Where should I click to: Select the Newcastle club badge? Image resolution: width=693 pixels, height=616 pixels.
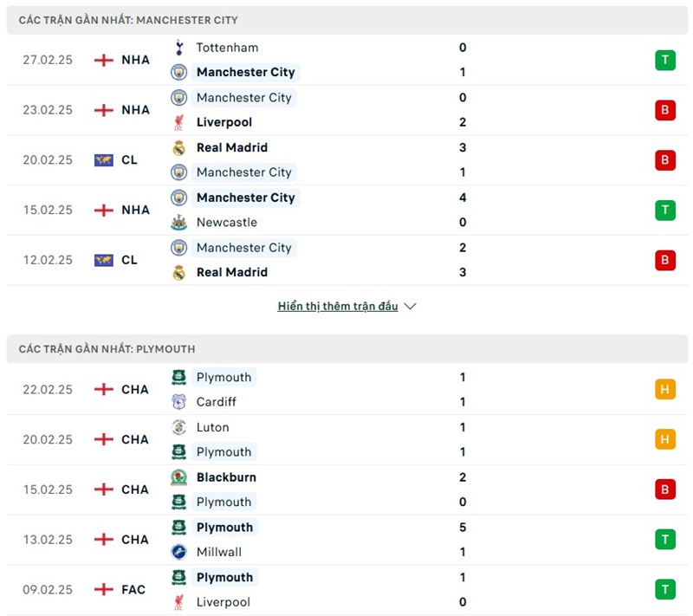180,223
